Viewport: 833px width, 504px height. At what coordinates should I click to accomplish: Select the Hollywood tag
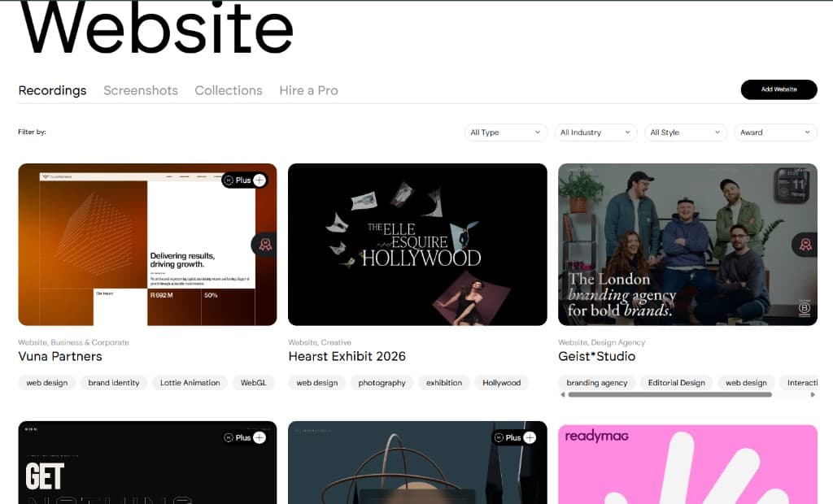(x=501, y=382)
